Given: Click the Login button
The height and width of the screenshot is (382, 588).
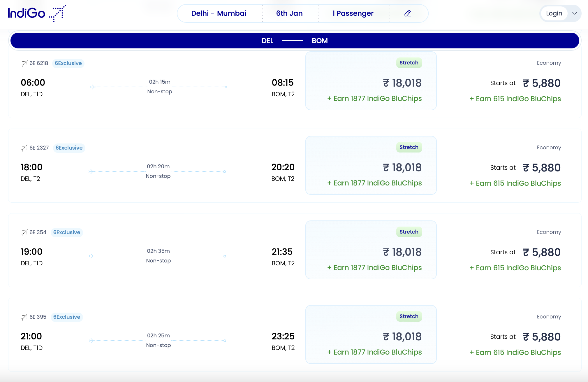Looking at the screenshot, I should (554, 13).
